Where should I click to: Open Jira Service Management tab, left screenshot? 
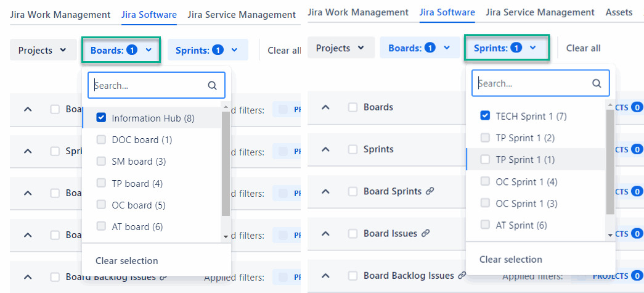[x=242, y=15]
